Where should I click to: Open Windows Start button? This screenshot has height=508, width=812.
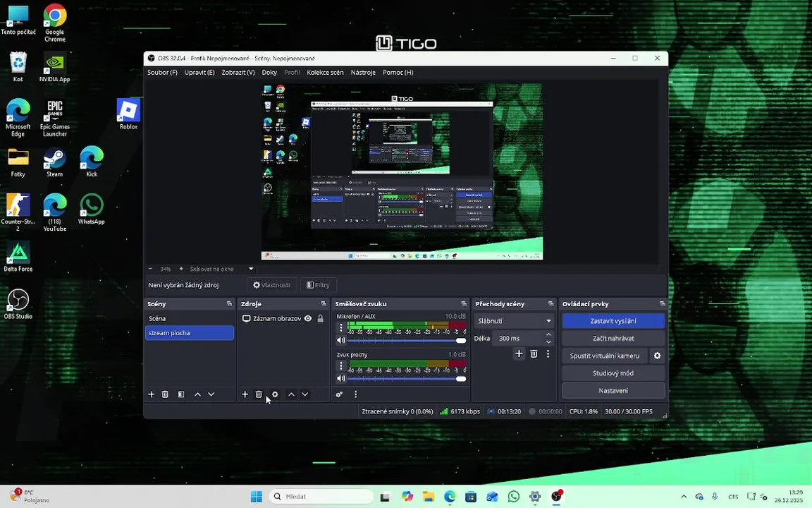click(x=257, y=497)
